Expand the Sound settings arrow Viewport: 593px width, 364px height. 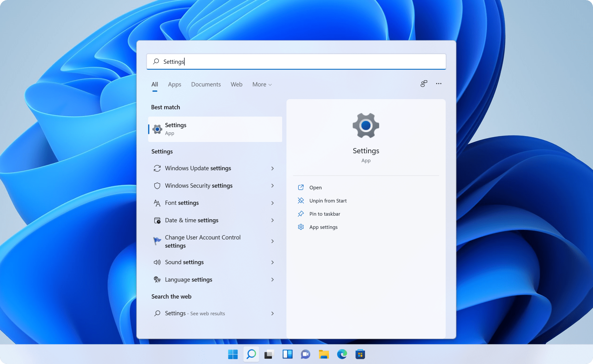point(272,262)
